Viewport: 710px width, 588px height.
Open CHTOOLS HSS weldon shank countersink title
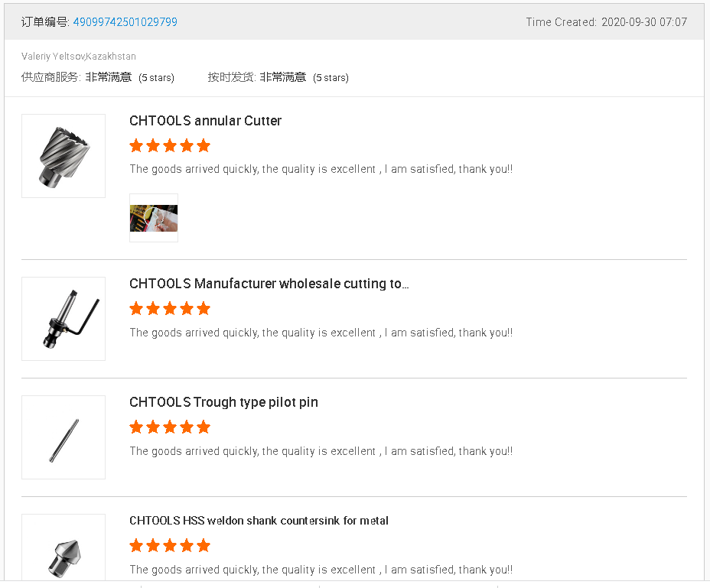point(259,521)
